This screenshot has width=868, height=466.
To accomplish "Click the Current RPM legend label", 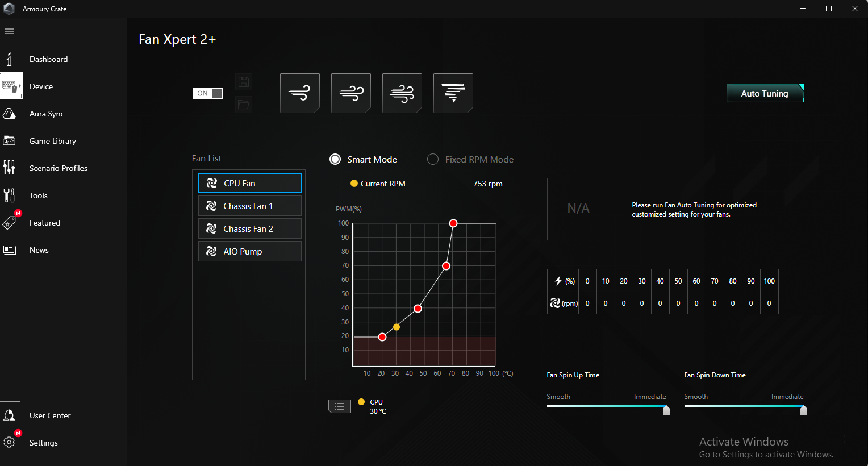I will point(383,184).
